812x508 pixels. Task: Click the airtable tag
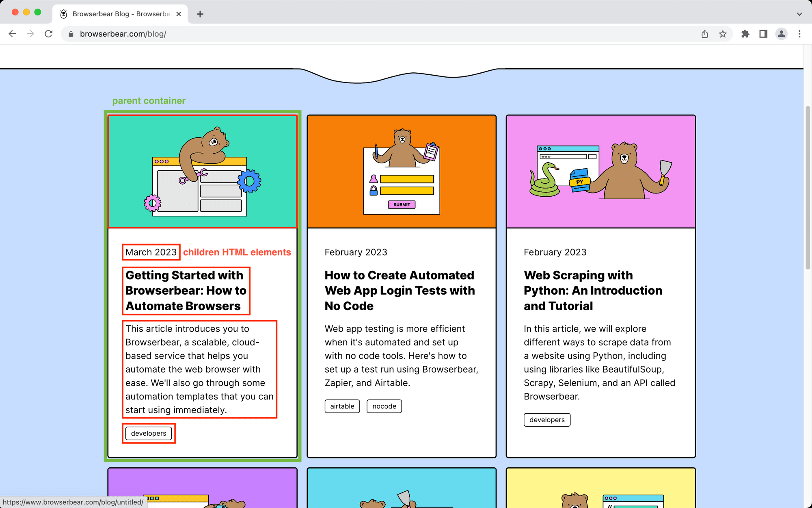click(342, 406)
